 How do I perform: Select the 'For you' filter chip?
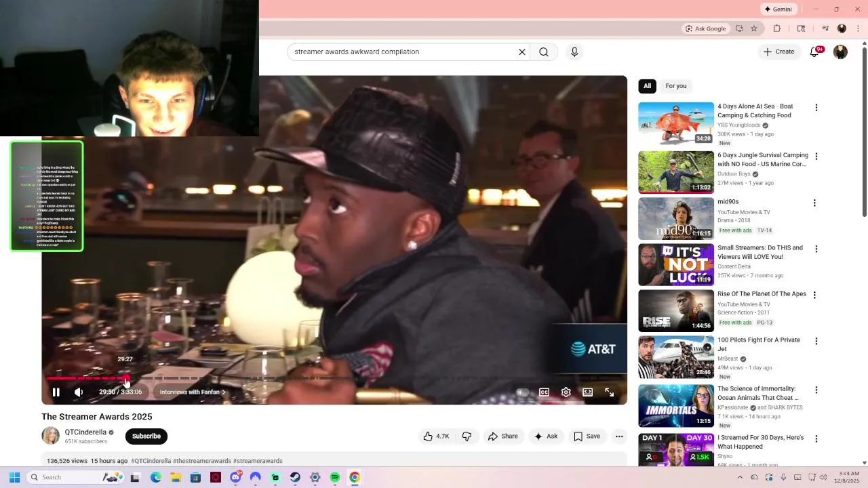(675, 86)
